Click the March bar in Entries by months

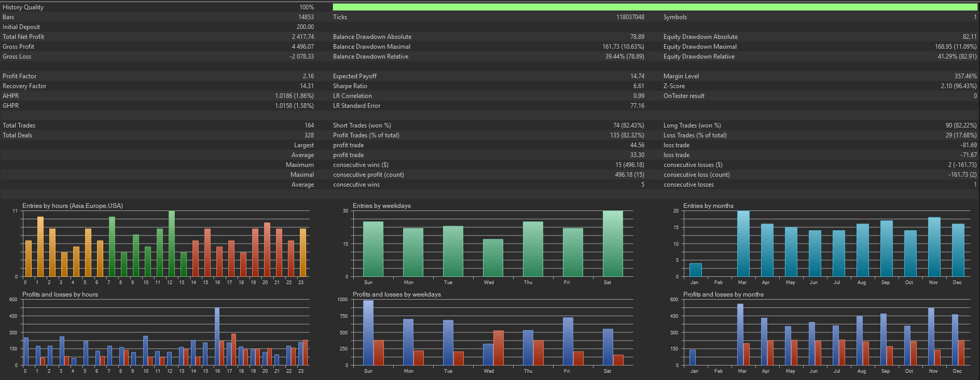[743, 244]
